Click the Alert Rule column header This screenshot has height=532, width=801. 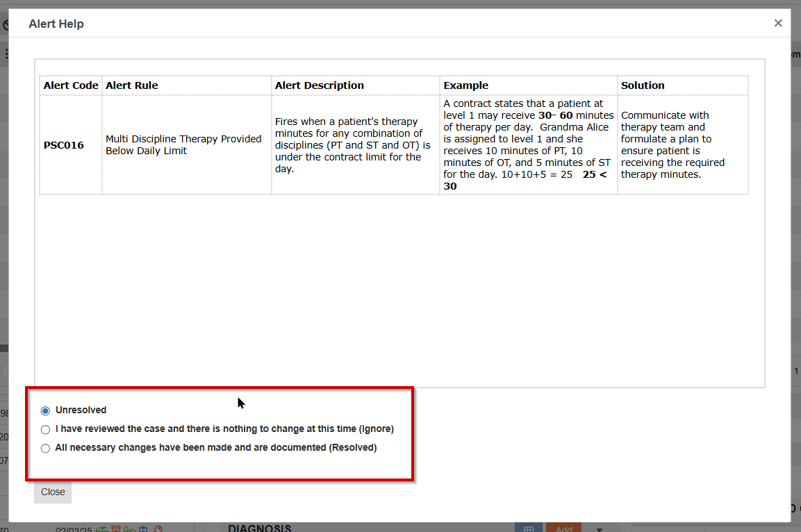pyautogui.click(x=186, y=85)
